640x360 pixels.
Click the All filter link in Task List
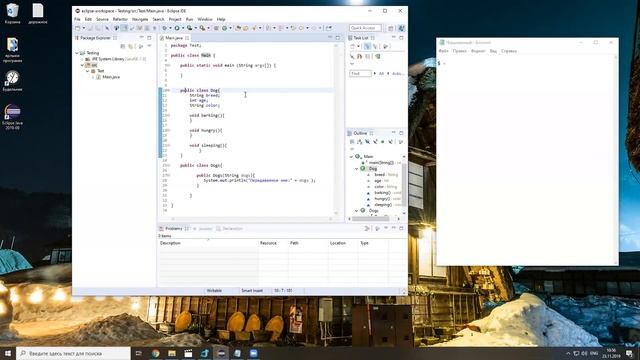click(381, 73)
